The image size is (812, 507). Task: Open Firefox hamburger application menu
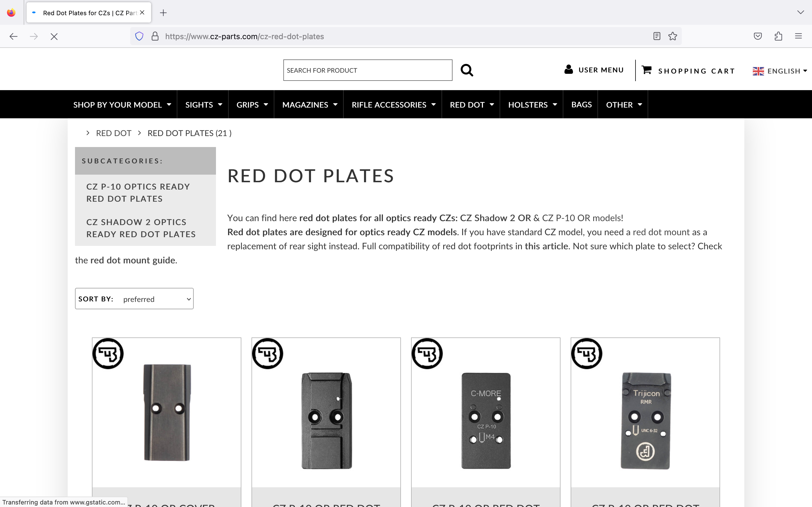coord(798,36)
